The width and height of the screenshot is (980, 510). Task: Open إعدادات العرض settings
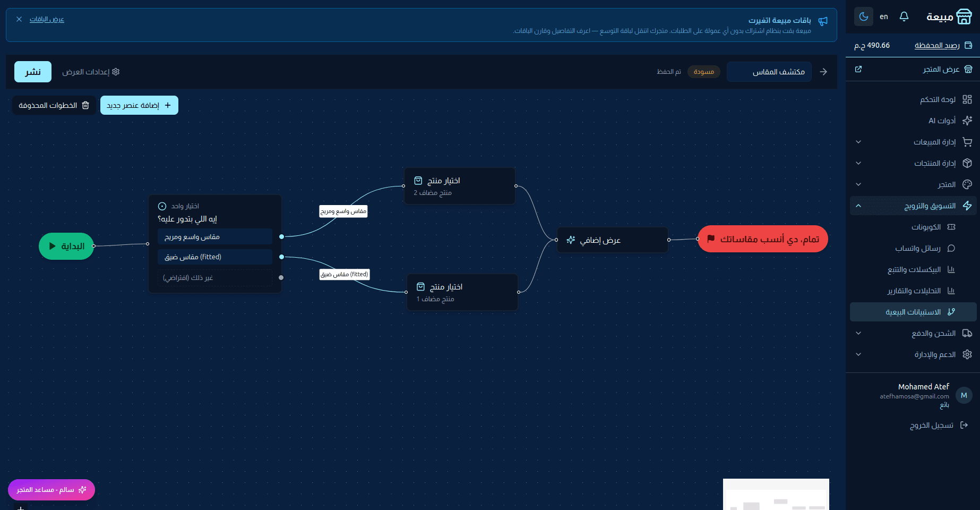91,72
